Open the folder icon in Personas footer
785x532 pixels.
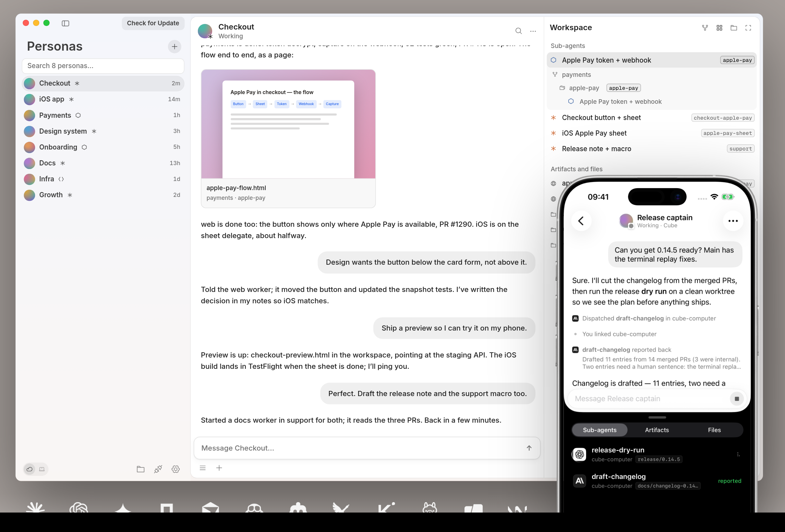click(x=140, y=469)
